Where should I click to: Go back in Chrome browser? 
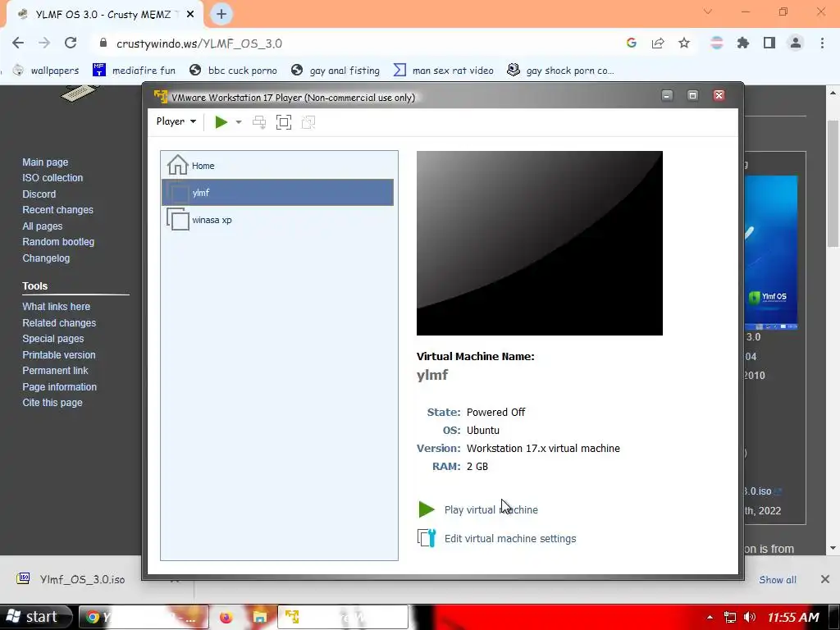tap(18, 43)
